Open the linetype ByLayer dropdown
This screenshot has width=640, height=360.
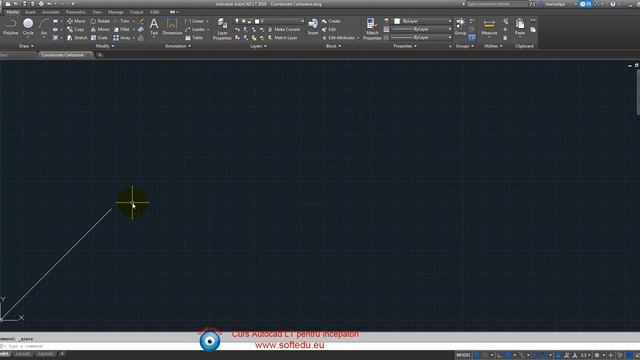422,38
